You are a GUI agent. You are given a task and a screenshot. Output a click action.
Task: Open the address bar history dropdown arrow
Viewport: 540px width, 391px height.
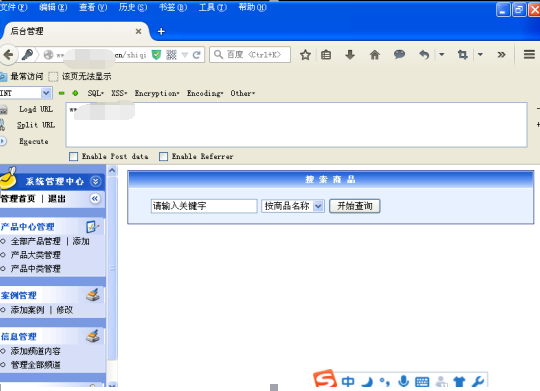coord(185,54)
